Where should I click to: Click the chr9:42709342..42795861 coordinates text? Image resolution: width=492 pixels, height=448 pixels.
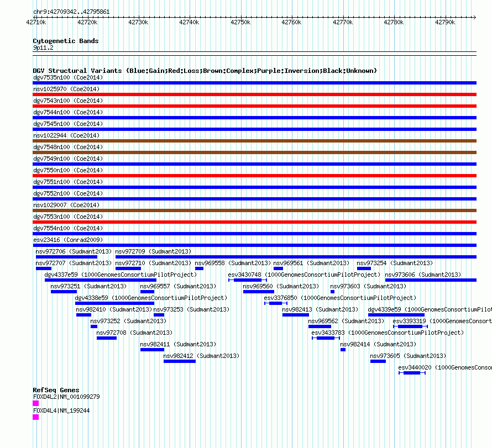71,12
